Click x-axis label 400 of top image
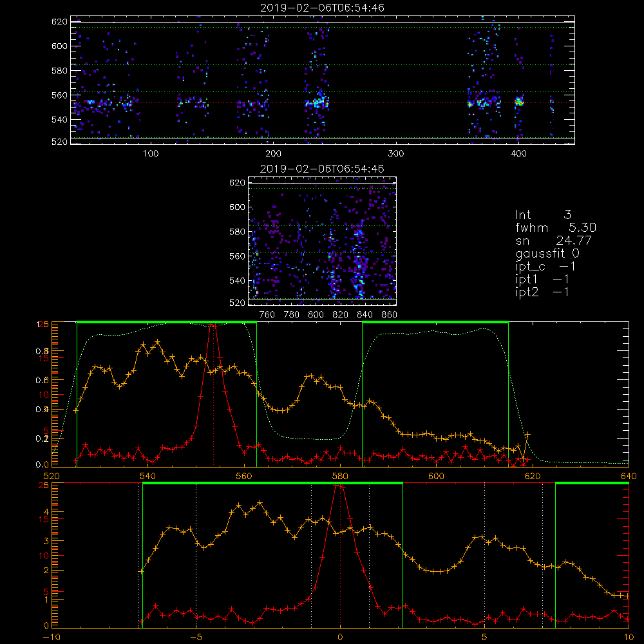The width and height of the screenshot is (644, 644). pyautogui.click(x=518, y=154)
